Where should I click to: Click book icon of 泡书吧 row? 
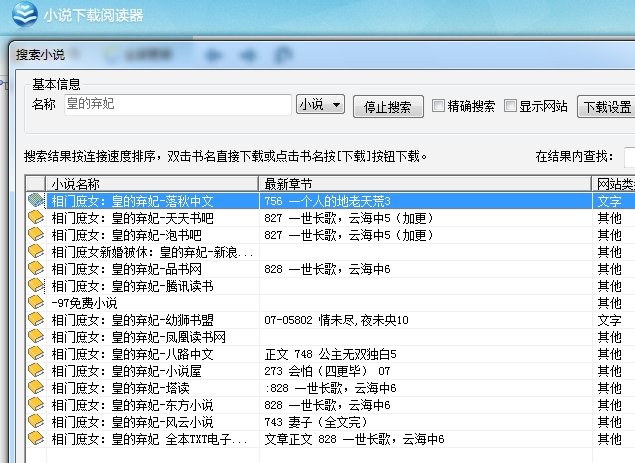36,235
